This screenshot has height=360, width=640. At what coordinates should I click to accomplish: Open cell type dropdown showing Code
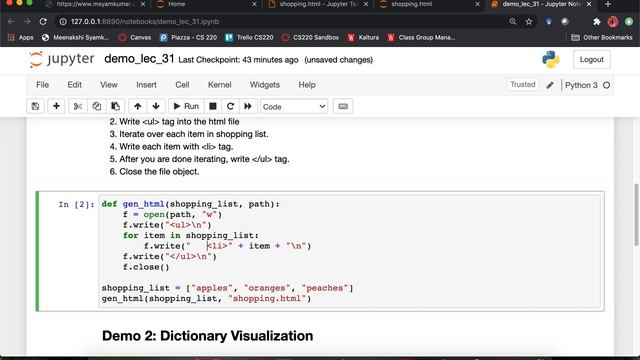[294, 107]
